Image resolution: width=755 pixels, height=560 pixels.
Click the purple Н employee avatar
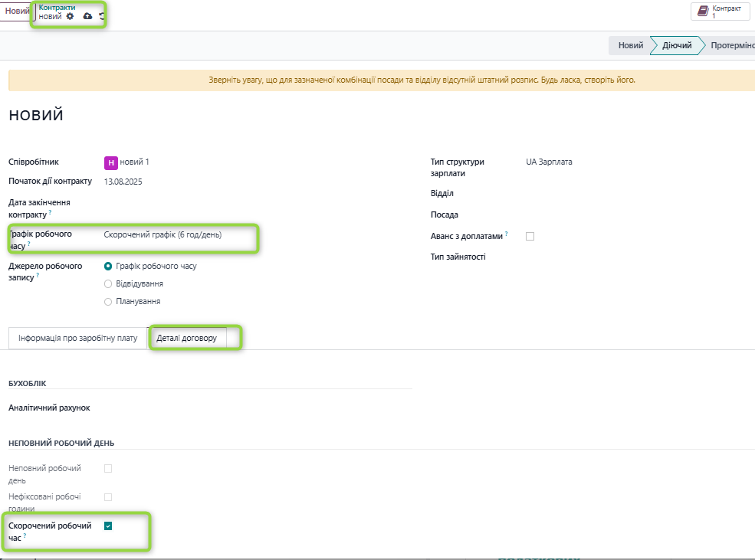(x=111, y=162)
